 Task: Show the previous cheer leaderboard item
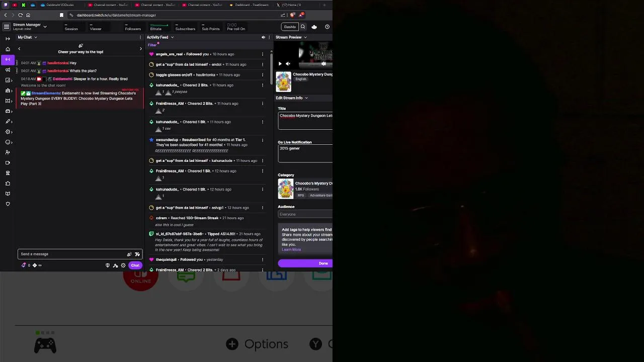coord(19,49)
